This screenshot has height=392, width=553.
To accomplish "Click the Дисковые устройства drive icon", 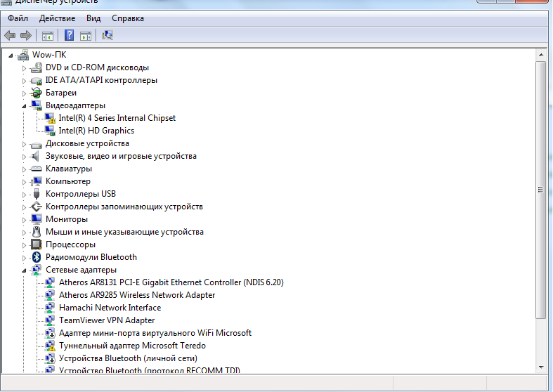I will point(37,144).
